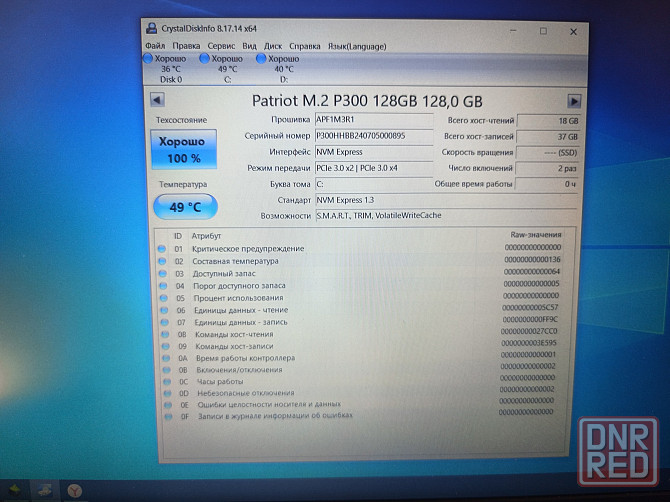Click the transfer mode field PCIe 3.0 x2
The width and height of the screenshot is (670, 502).
[x=374, y=168]
